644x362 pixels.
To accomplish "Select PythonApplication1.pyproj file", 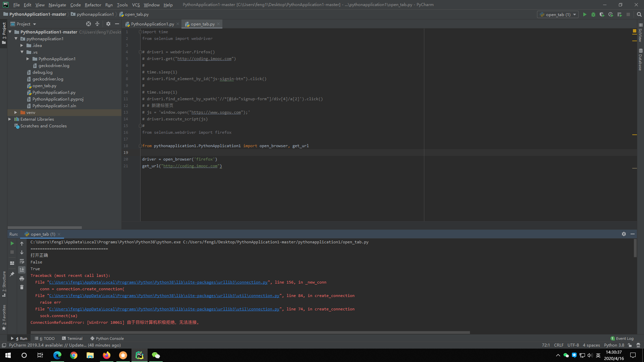I will pyautogui.click(x=58, y=99).
